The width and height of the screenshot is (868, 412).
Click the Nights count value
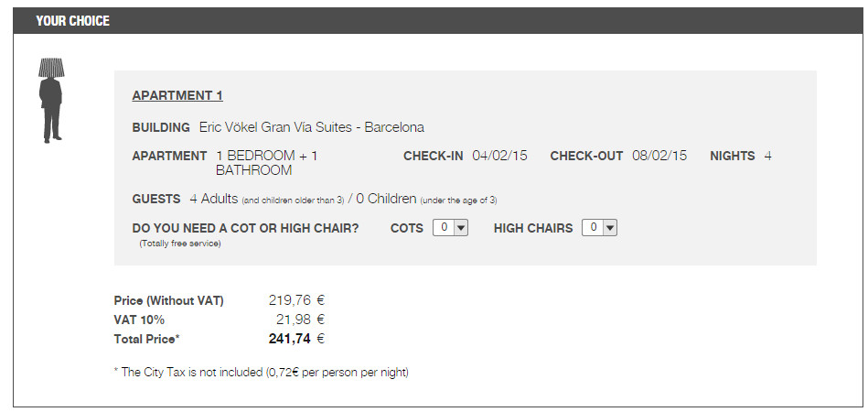pyautogui.click(x=767, y=157)
